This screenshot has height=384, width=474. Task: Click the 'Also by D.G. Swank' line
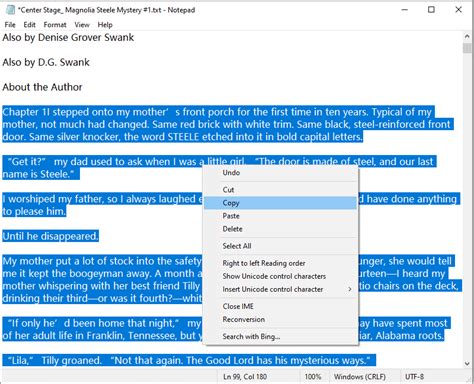46,62
